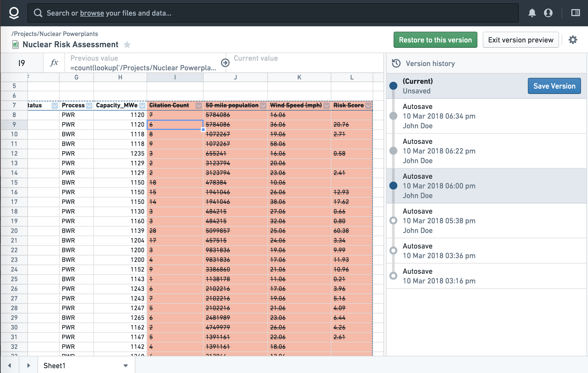Click capacity cell 1235
588x373 pixels.
click(120, 153)
